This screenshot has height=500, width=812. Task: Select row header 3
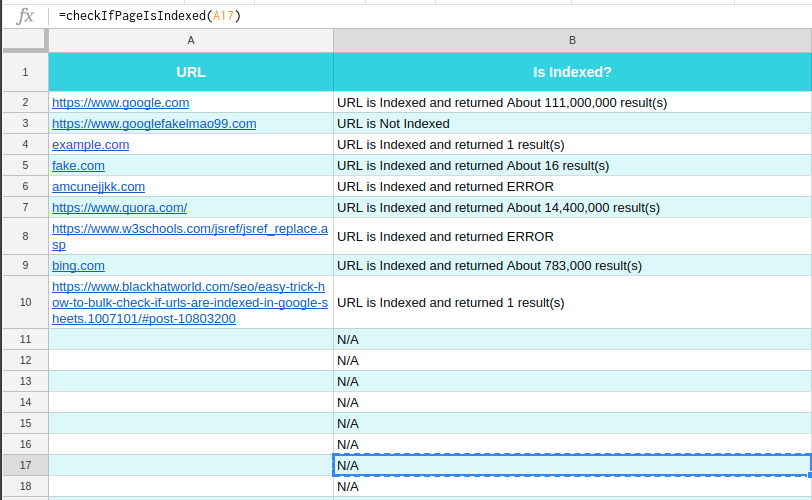pyautogui.click(x=25, y=124)
